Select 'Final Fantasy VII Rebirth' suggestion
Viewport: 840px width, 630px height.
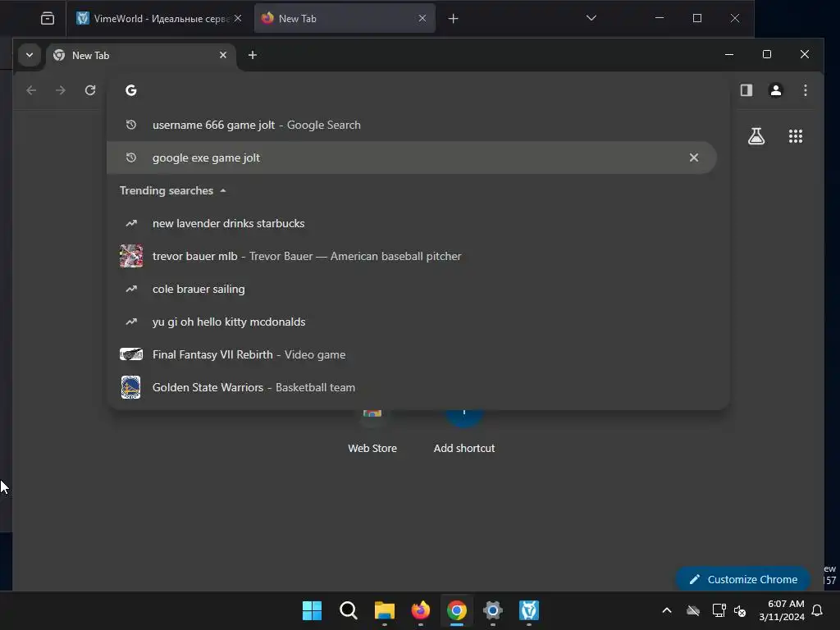coord(412,354)
